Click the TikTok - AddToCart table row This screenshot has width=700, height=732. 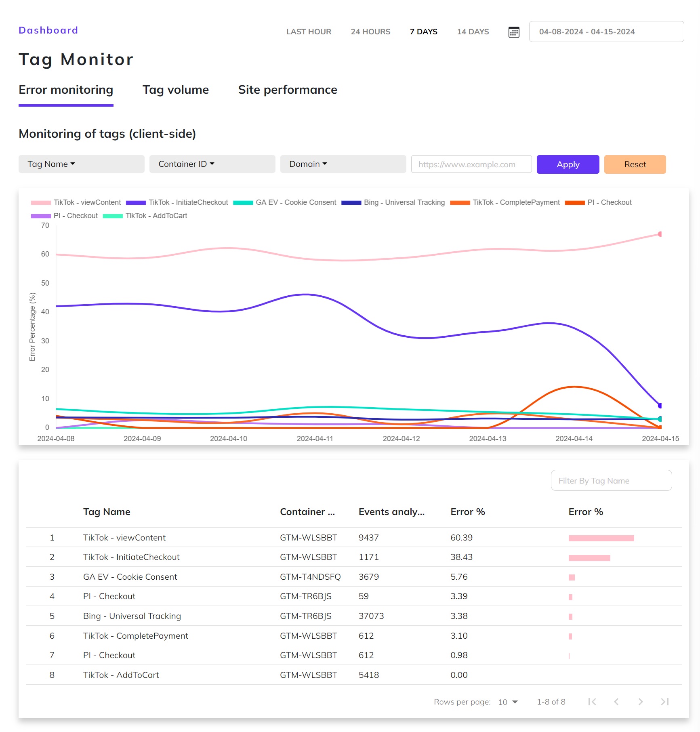pos(354,675)
